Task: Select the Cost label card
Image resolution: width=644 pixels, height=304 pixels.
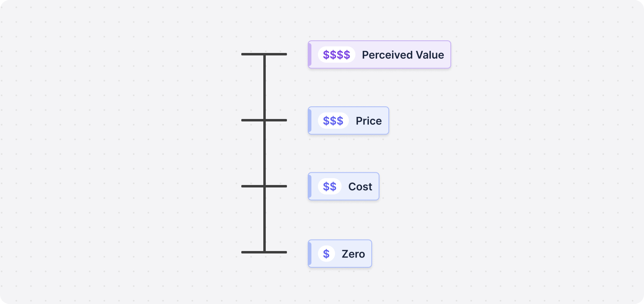Action: click(x=344, y=186)
